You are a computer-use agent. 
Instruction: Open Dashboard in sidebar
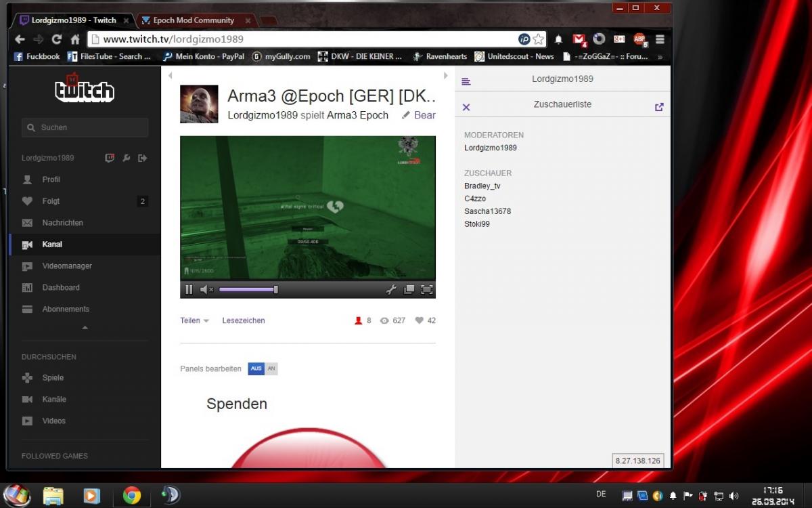(61, 288)
